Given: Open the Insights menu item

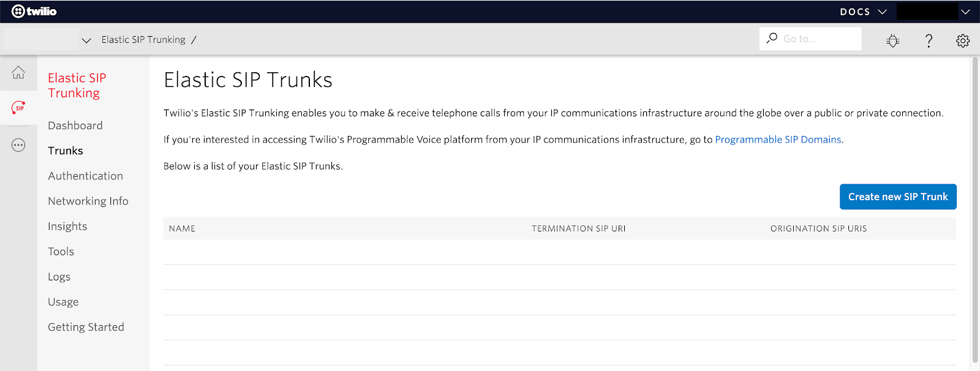Looking at the screenshot, I should 67,227.
